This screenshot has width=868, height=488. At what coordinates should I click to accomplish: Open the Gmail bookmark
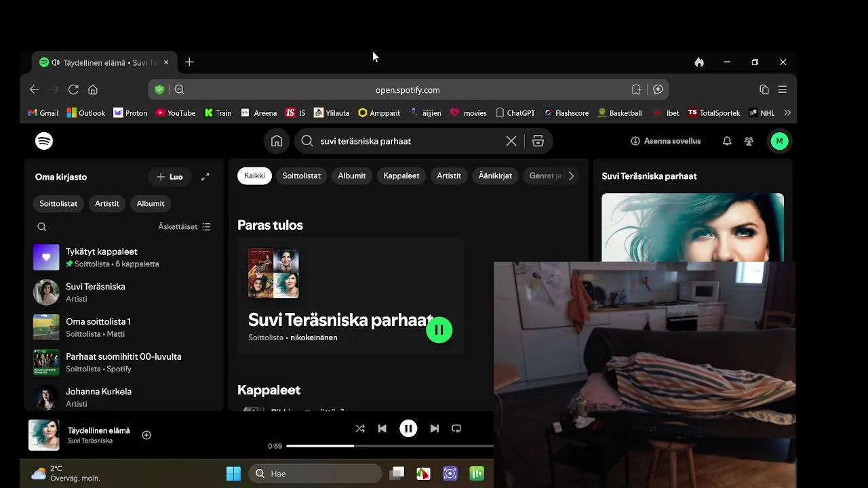pyautogui.click(x=43, y=113)
